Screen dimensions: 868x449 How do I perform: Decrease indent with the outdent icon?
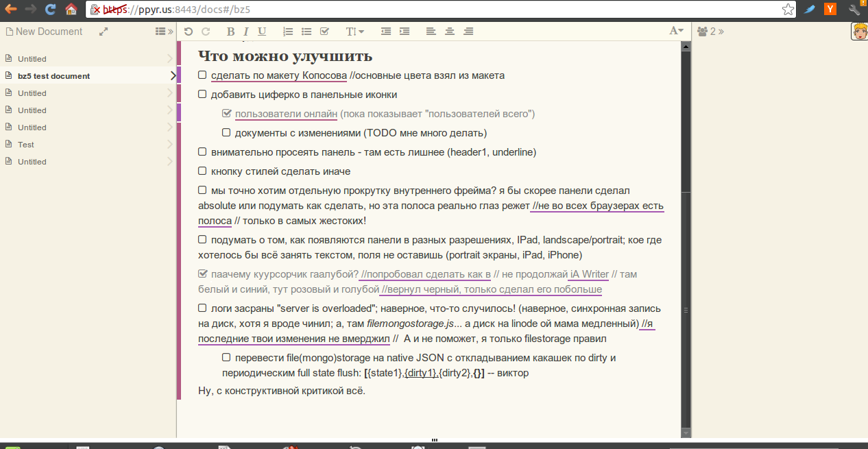pyautogui.click(x=386, y=32)
